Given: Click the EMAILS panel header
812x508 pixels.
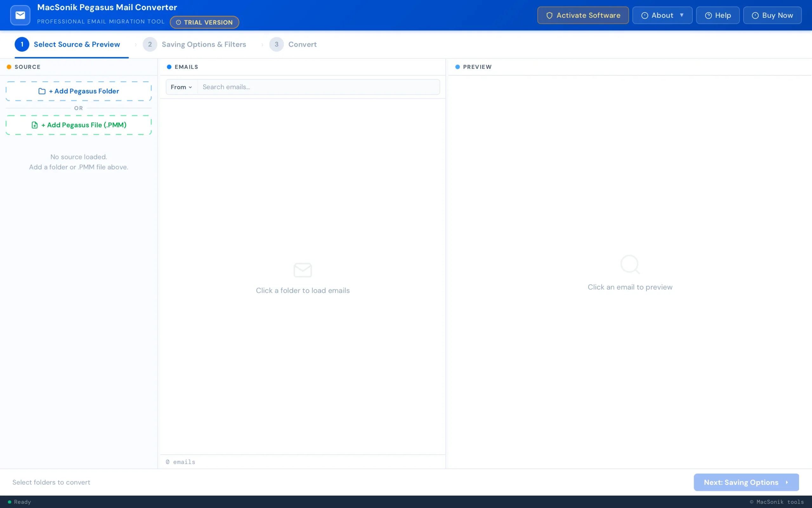Looking at the screenshot, I should point(303,67).
